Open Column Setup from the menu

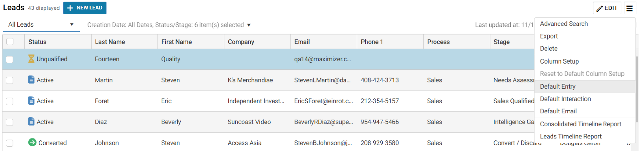coord(559,61)
